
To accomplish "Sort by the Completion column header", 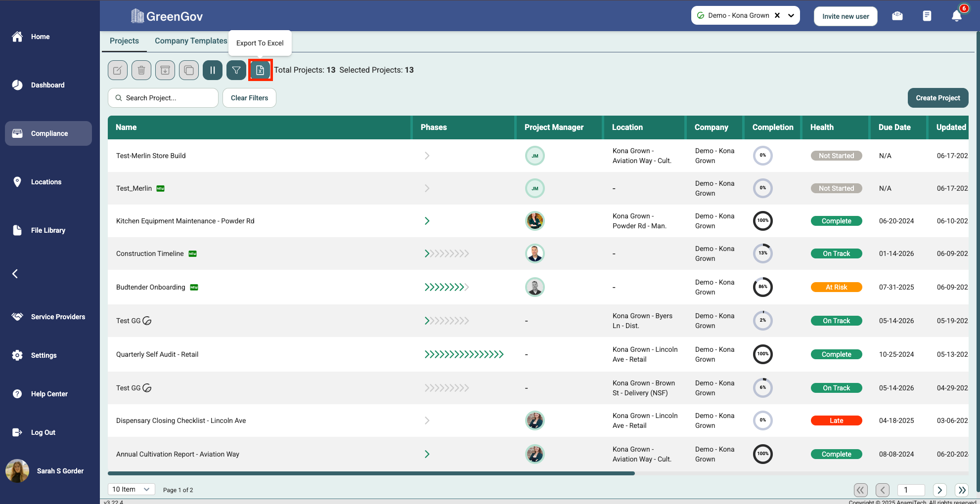I will [x=773, y=127].
